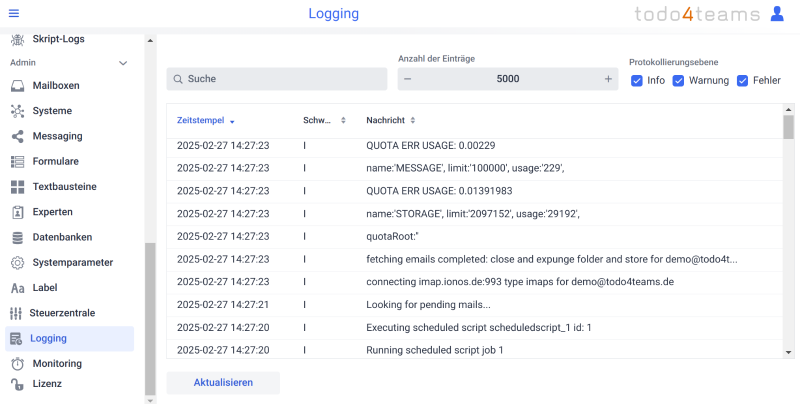The width and height of the screenshot is (800, 404).
Task: Open Messaging menu item
Action: click(x=58, y=136)
